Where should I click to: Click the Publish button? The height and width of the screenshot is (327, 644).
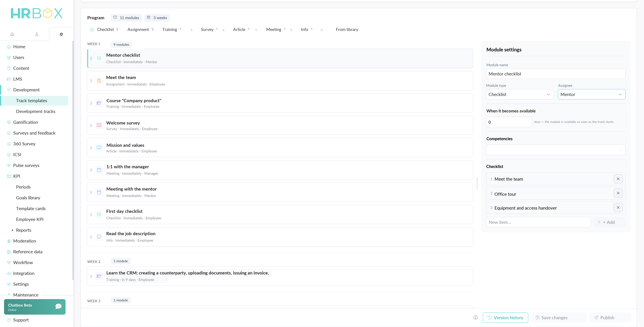click(611, 318)
